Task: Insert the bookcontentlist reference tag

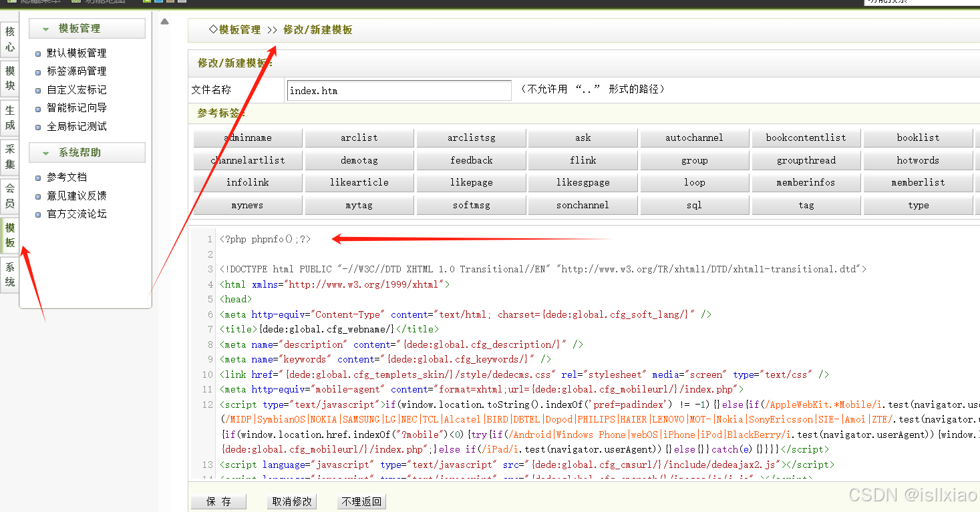Action: click(x=806, y=138)
